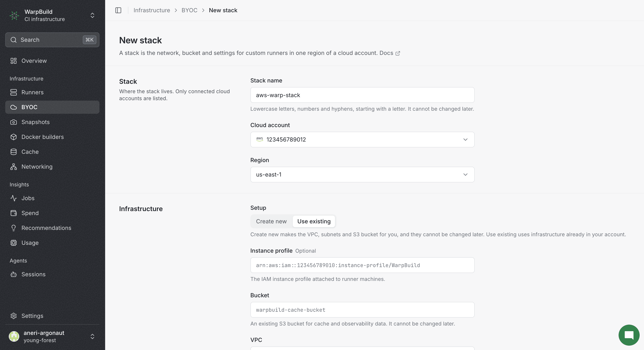Click the Docker builders box icon
The height and width of the screenshot is (350, 644).
[x=14, y=137]
